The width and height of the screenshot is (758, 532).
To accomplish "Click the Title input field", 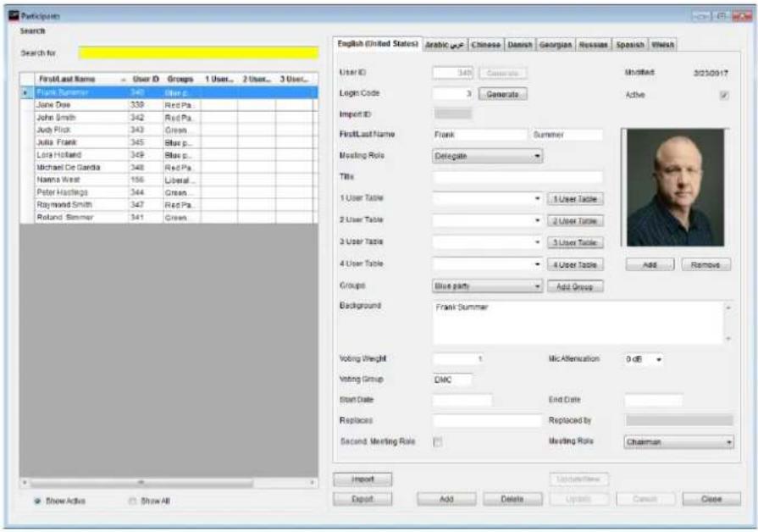I will [x=517, y=177].
